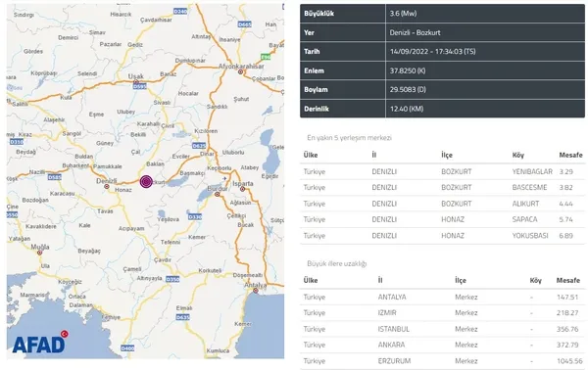
Task: Click the Isparta city marker
Action: coord(243,189)
